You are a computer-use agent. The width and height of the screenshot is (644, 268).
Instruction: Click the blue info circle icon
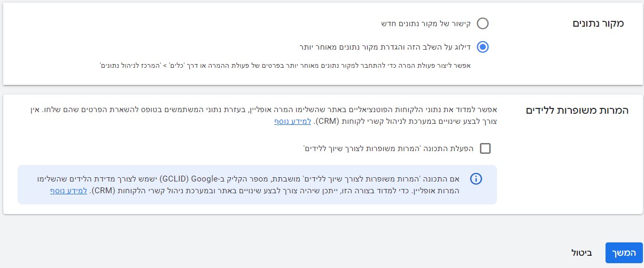pos(476,179)
